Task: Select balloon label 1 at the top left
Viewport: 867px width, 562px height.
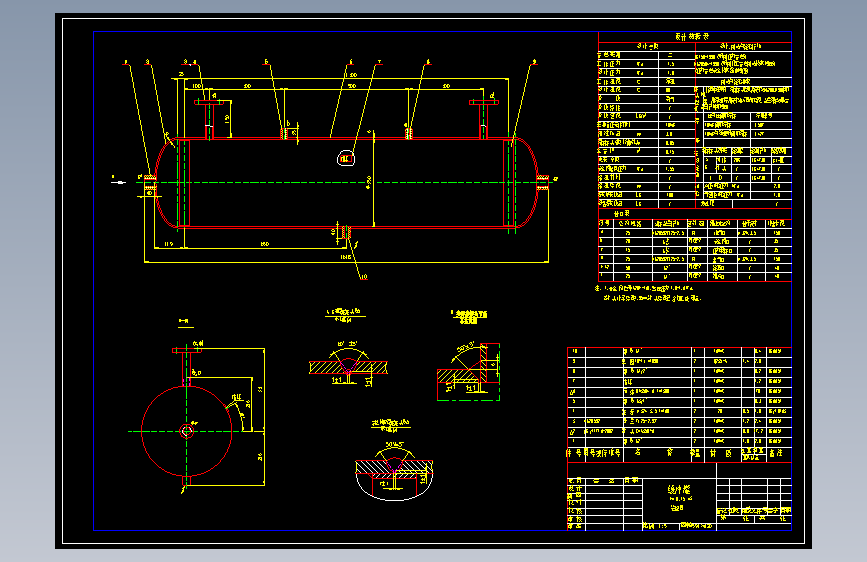Action: pos(126,62)
